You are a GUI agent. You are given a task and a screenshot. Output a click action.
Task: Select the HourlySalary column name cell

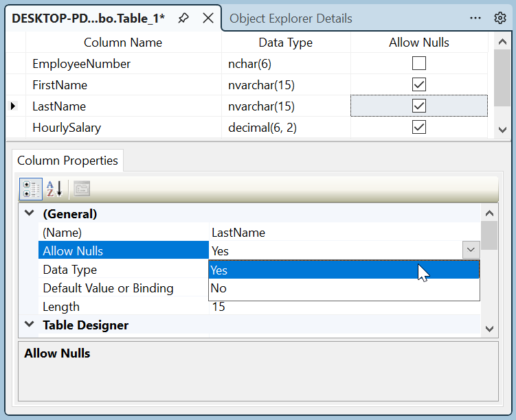124,128
